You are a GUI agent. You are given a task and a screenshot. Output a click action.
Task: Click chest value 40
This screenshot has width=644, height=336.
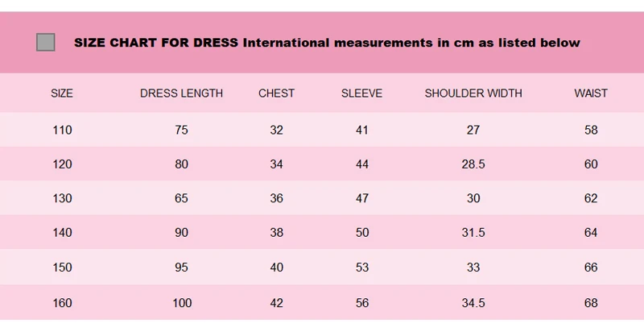[277, 268]
